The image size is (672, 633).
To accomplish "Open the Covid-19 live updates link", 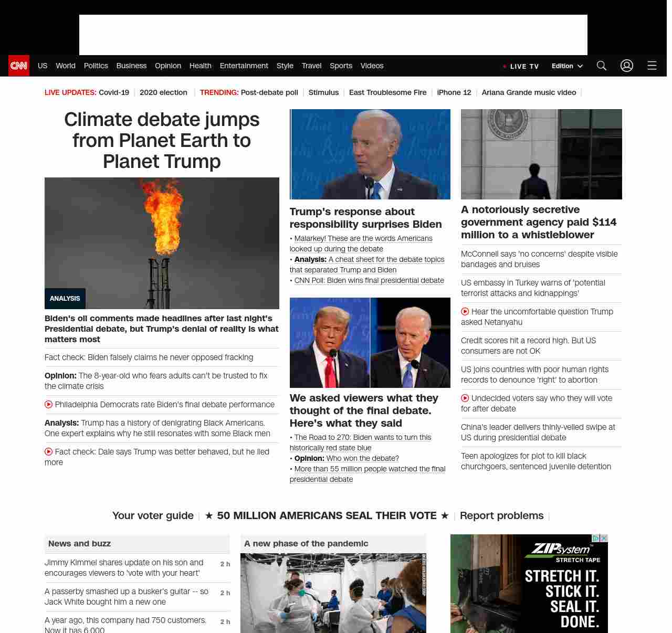I will 114,92.
